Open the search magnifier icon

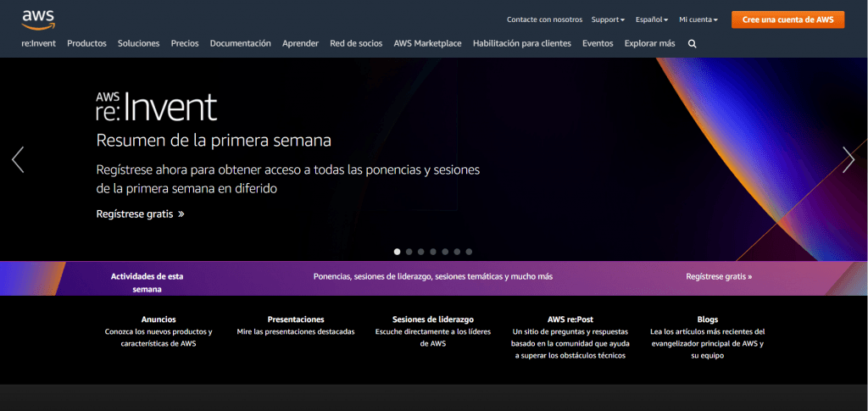point(692,44)
